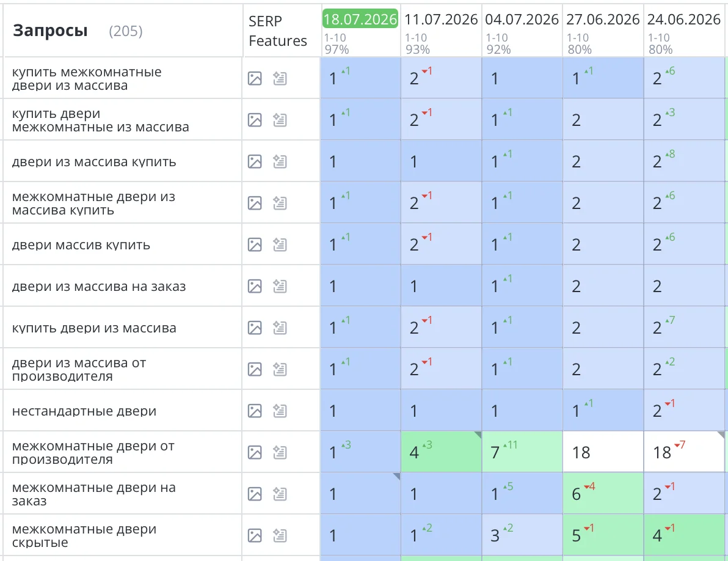Click snippet icon for 'двери из массива на заказ'

[x=280, y=286]
